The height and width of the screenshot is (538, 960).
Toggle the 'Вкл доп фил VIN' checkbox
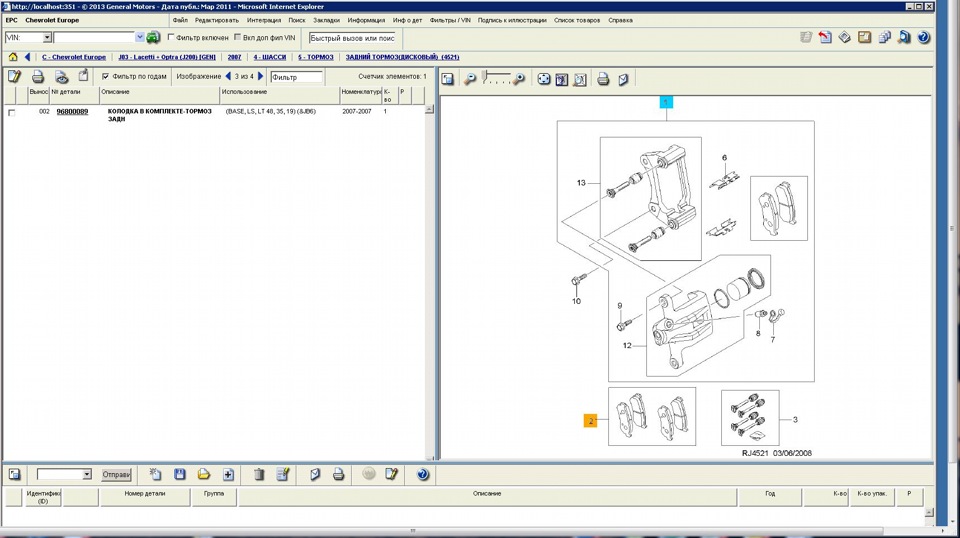pos(238,37)
